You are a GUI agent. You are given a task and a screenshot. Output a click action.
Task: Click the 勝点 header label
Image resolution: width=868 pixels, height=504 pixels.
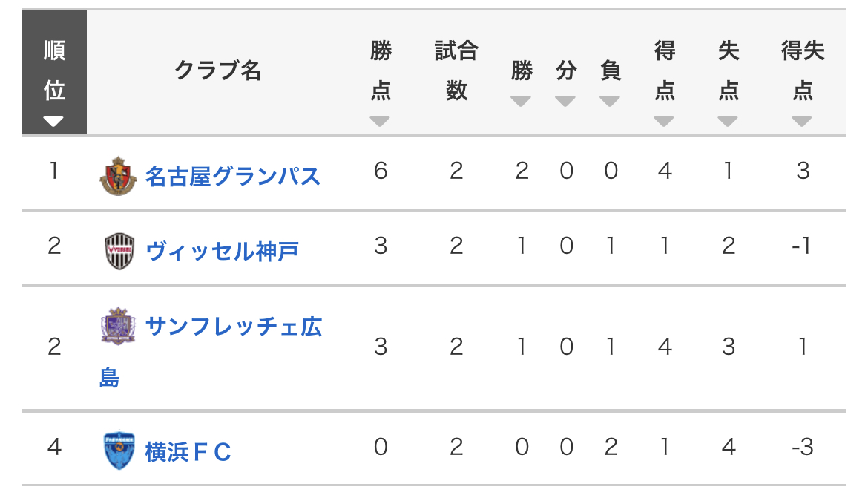click(x=381, y=71)
